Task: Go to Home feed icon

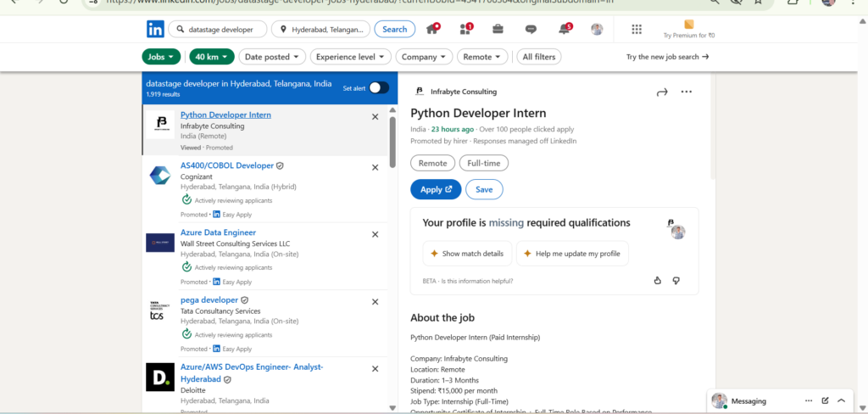Action: click(432, 29)
